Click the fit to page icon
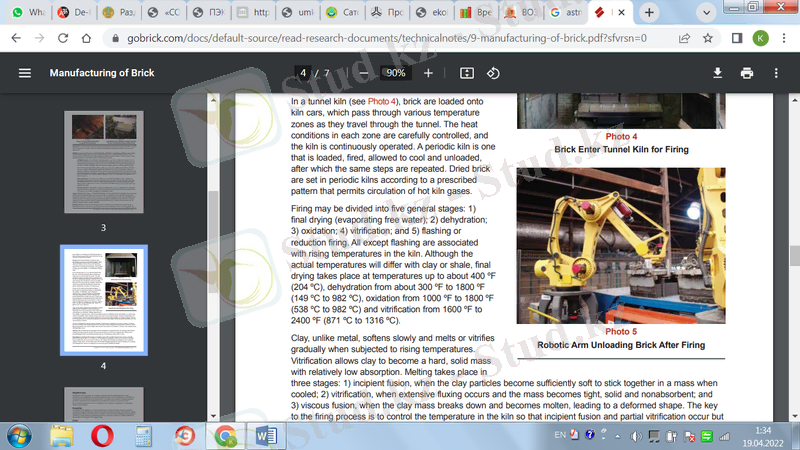 466,73
